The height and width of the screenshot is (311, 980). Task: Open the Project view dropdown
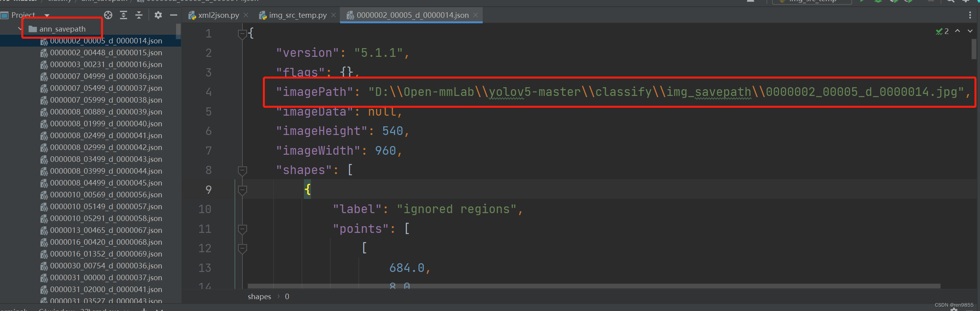pos(47,15)
